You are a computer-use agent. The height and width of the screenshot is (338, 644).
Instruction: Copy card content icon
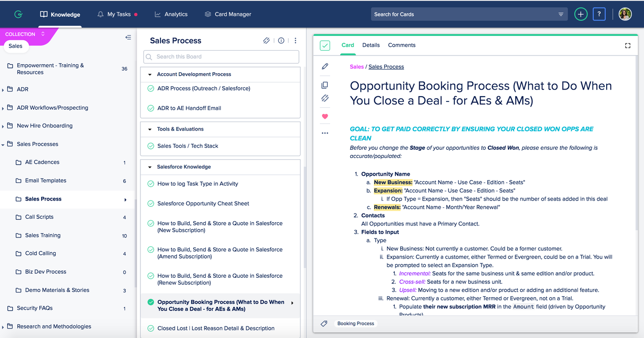[325, 85]
